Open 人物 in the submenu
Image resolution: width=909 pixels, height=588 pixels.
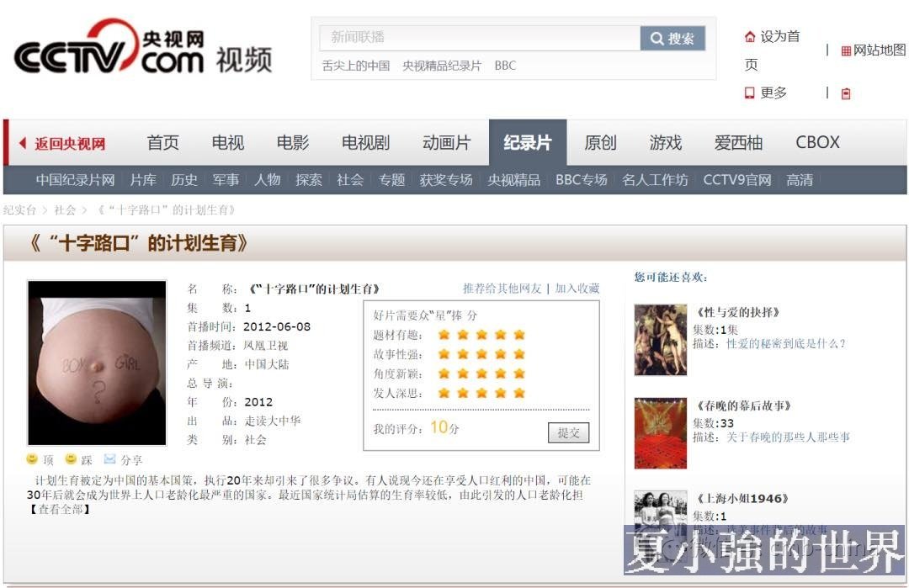(x=268, y=180)
